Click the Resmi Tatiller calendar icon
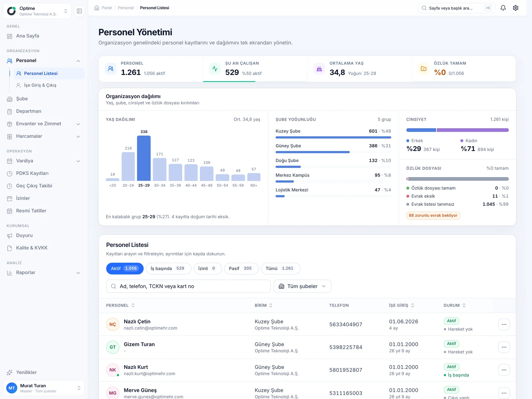Screen dimensions: 532x399 [10, 211]
